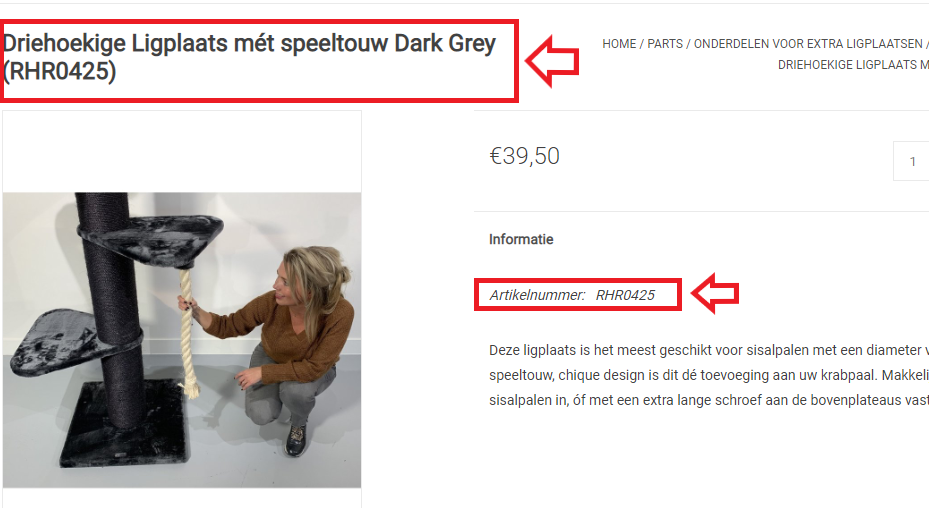Screen dimensions: 929x508
Task: Click the price €39,50
Action: 524,156
